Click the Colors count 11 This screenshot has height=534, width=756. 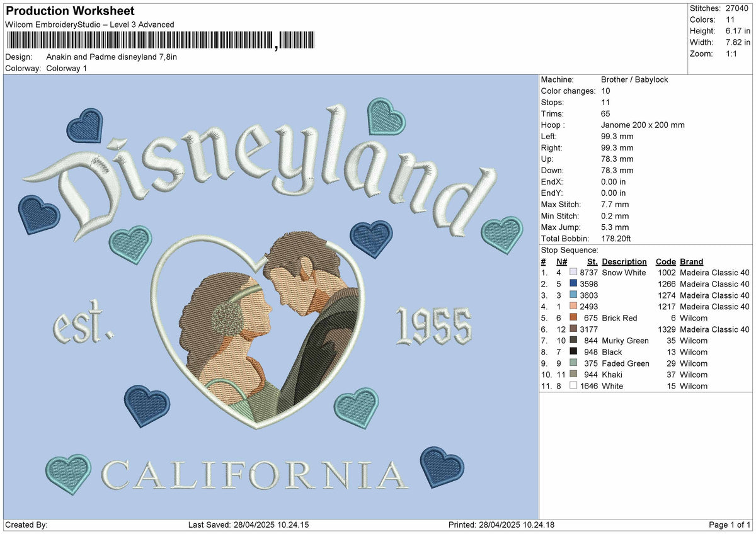point(730,20)
